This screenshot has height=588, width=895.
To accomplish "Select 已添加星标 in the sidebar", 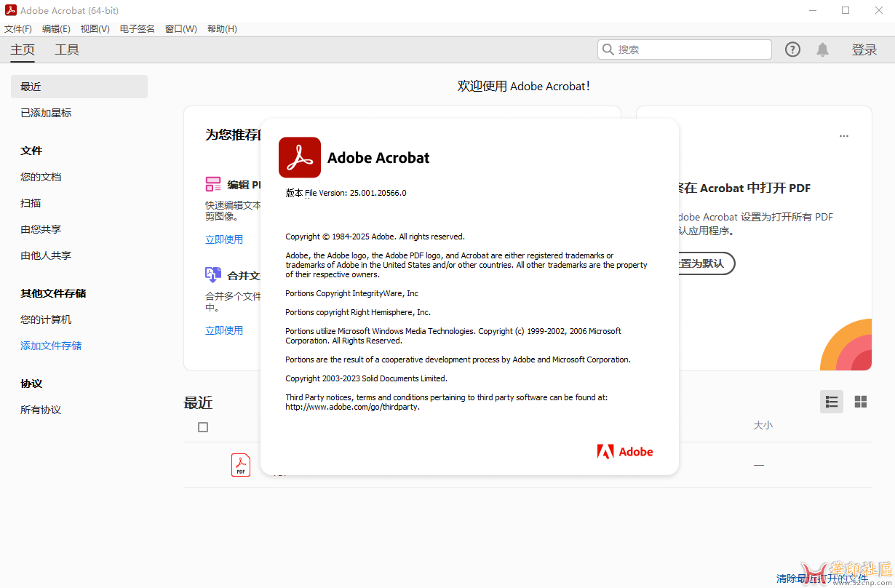I will (46, 113).
